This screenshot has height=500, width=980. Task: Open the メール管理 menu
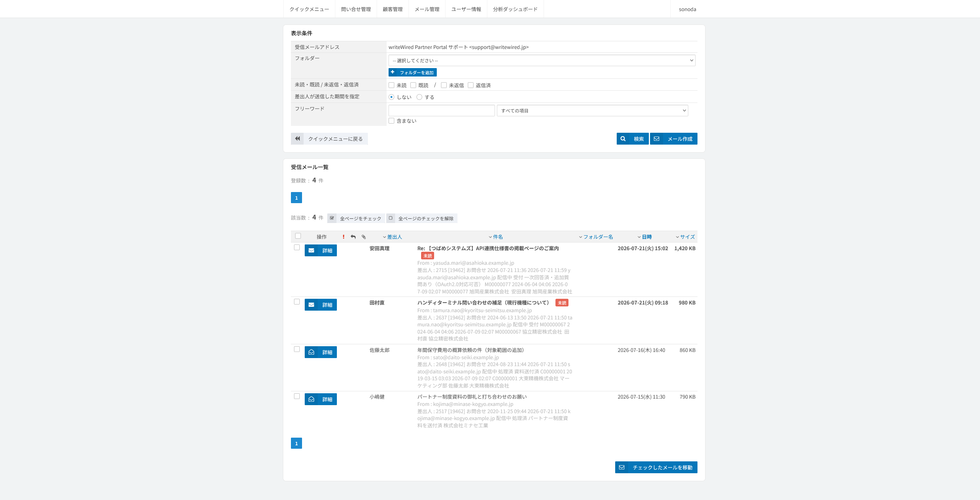[427, 9]
